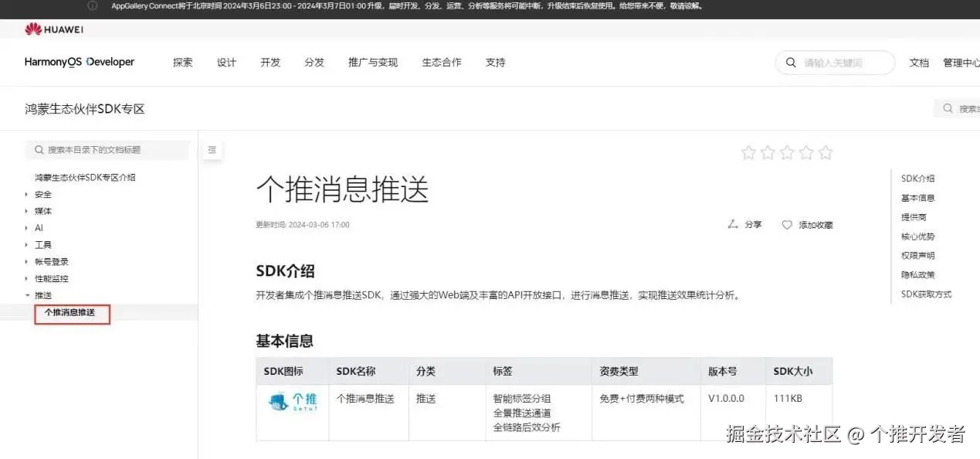Click the search icon beside 搜索 on right
This screenshot has height=459, width=980.
point(948,109)
